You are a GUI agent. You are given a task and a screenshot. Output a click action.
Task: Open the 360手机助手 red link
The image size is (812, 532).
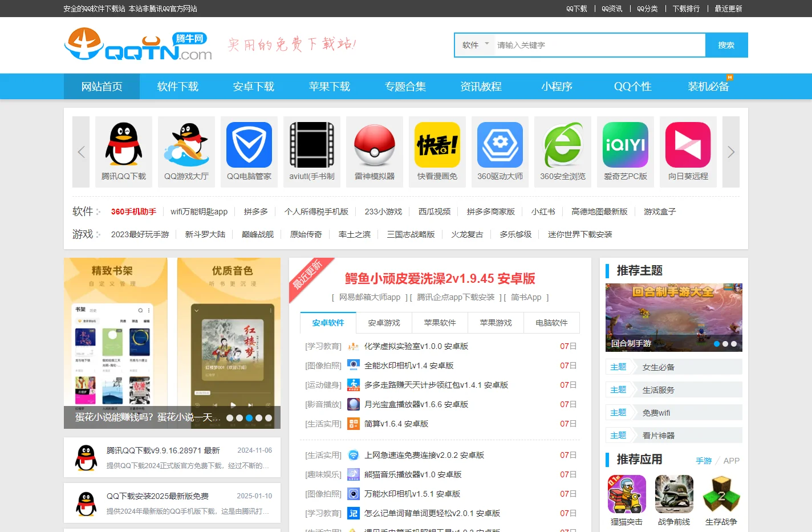click(x=133, y=212)
